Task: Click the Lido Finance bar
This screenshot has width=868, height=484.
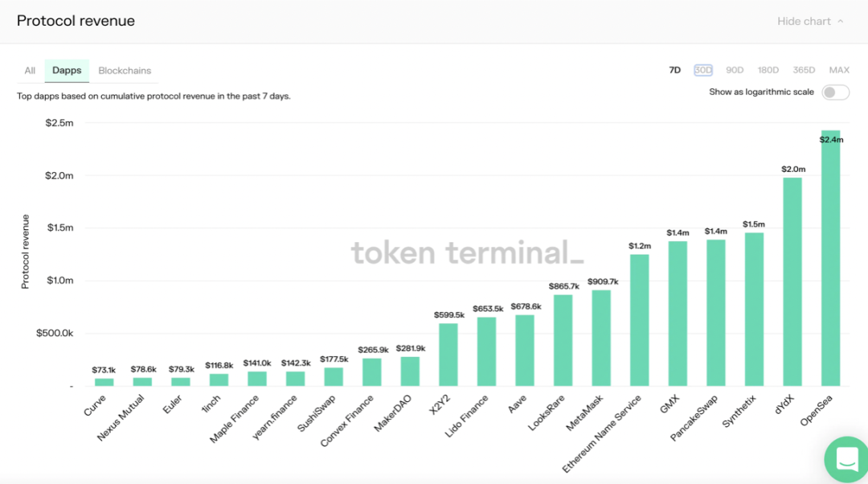Action: (x=486, y=351)
